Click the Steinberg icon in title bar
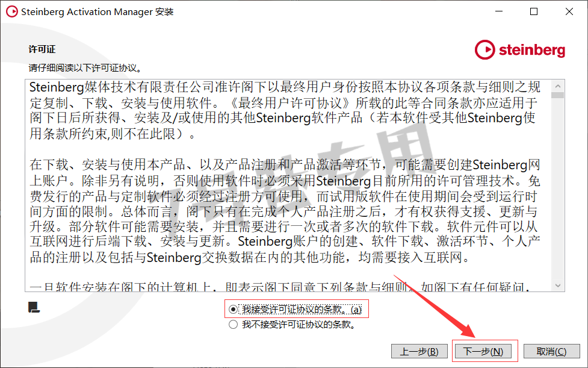588x368 pixels. (11, 11)
